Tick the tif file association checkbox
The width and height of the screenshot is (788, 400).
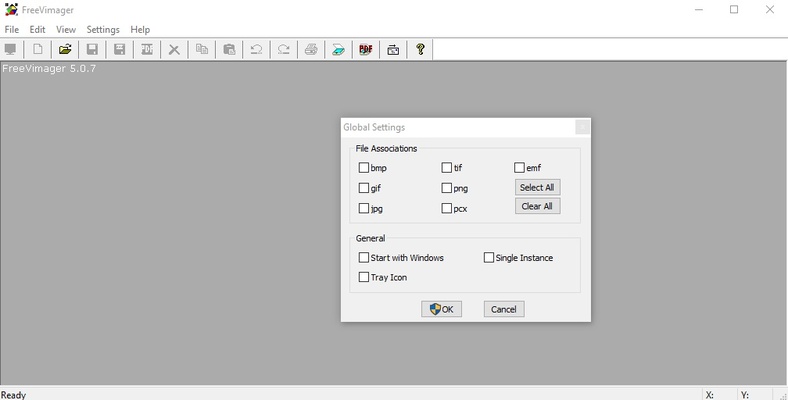pyautogui.click(x=447, y=167)
